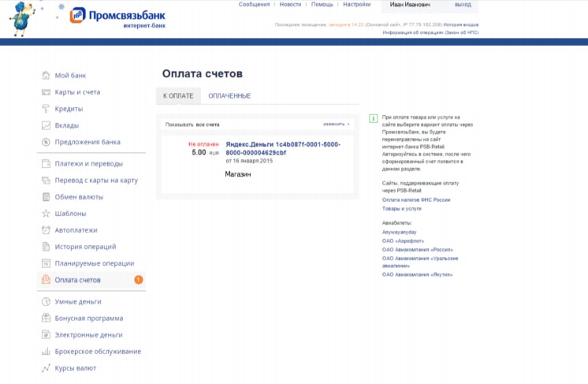The height and width of the screenshot is (384, 588).
Task: Click the pie chart icon beside Умные деньги
Action: [x=46, y=301]
